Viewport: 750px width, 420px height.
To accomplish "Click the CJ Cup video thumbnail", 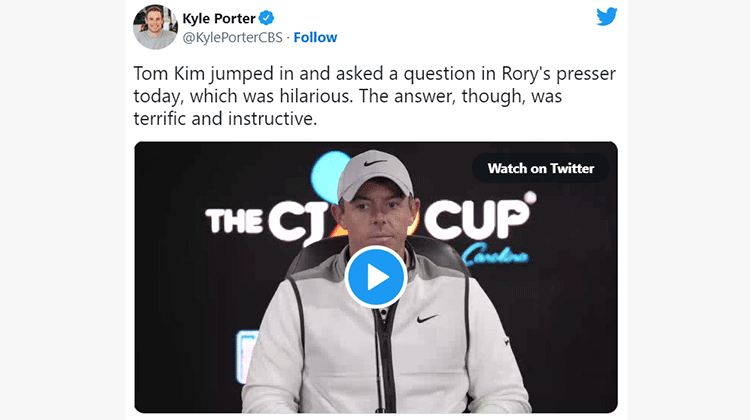I will tap(375, 277).
